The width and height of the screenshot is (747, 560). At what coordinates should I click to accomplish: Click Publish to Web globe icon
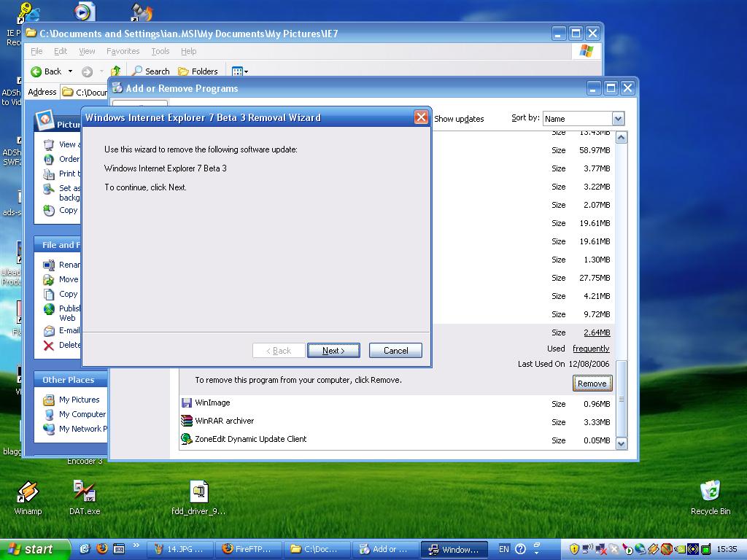(x=49, y=309)
